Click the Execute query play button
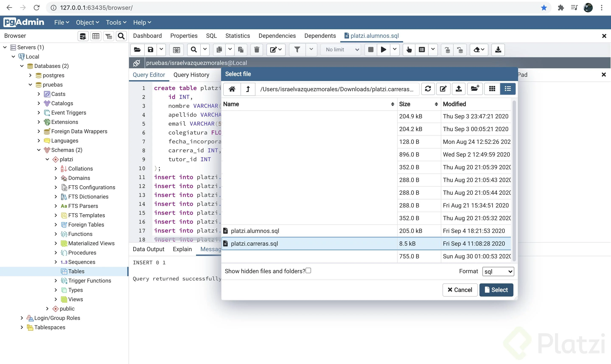 [x=383, y=50]
